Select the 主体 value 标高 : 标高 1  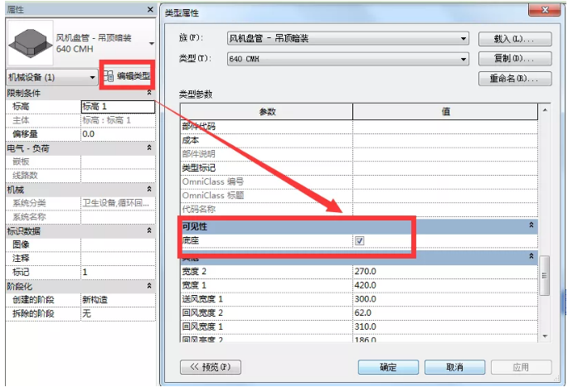(x=118, y=120)
